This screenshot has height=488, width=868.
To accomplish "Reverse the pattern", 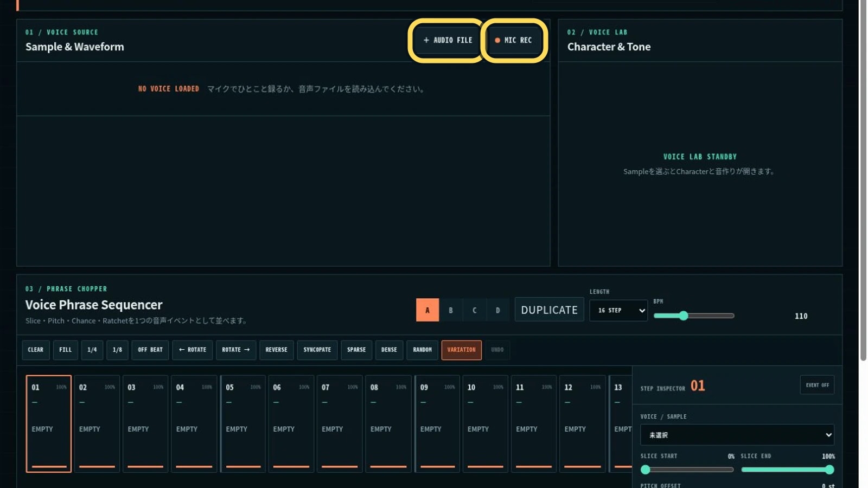I will 277,350.
